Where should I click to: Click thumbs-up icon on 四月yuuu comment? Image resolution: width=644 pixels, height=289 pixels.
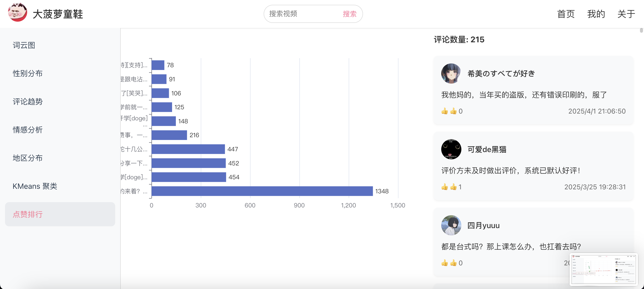(x=445, y=263)
